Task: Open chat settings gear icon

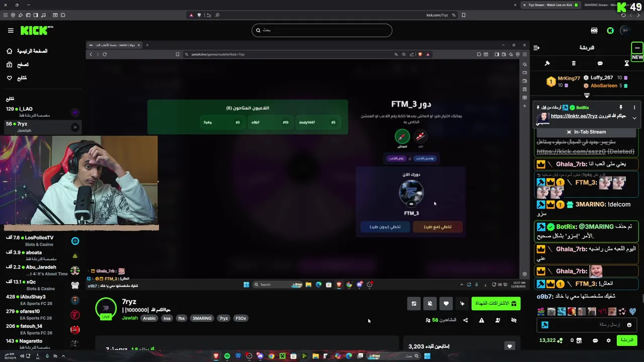Action: 608,340
